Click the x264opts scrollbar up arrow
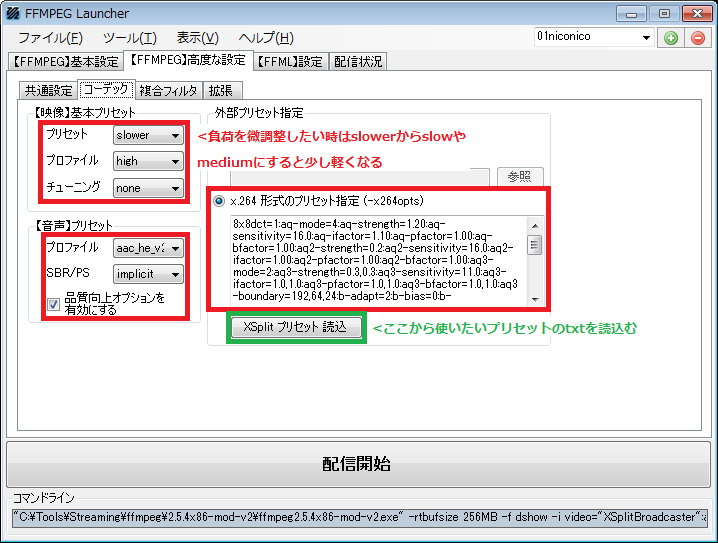Screen dimensions: 718x543 [x=534, y=225]
